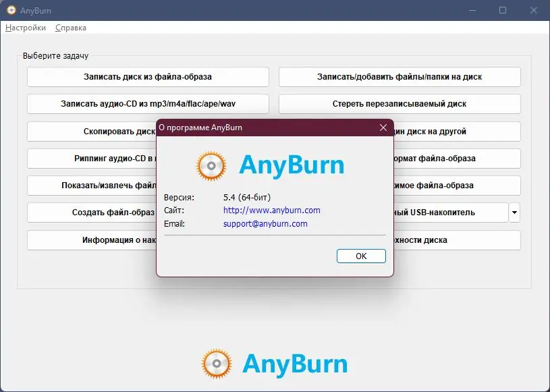550x392 pixels.
Task: Open the Настройки menu
Action: coord(25,28)
